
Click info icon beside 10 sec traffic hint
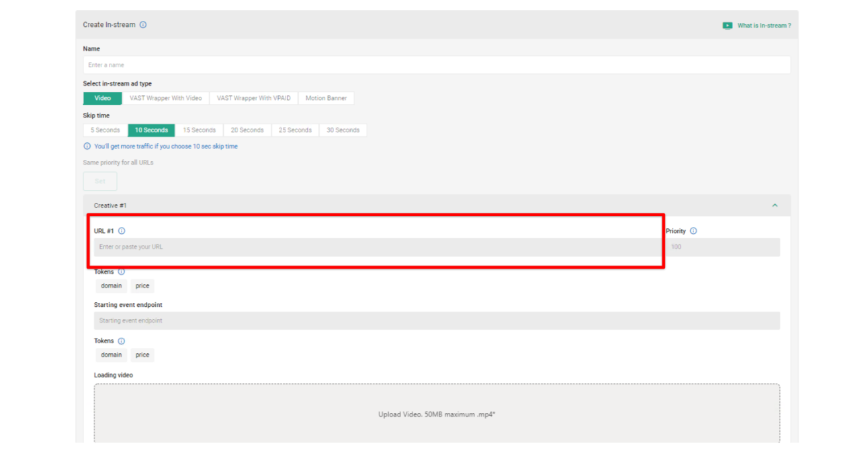87,146
